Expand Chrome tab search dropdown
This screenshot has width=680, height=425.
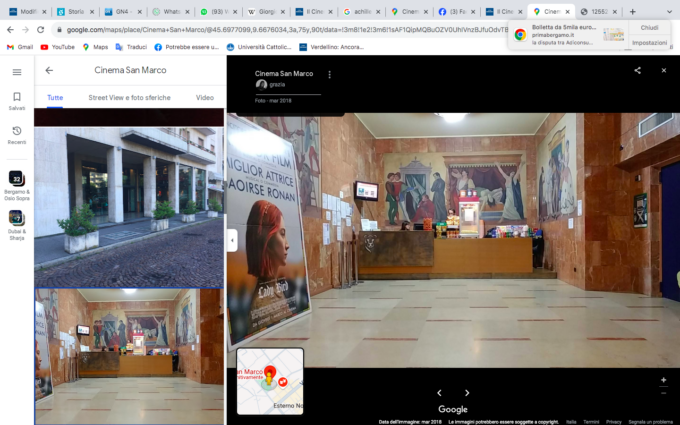(668, 12)
